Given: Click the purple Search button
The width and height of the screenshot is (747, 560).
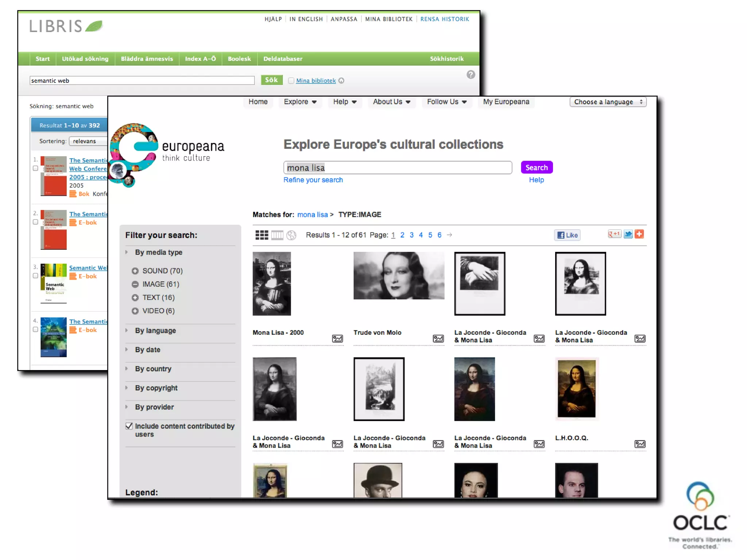Looking at the screenshot, I should tap(537, 167).
